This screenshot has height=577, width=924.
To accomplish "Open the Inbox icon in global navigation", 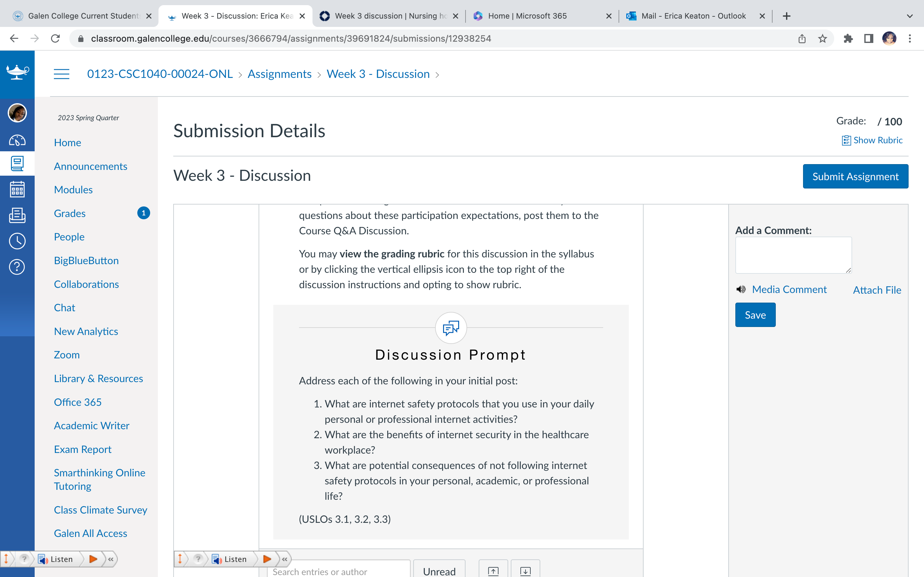I will coord(17,215).
